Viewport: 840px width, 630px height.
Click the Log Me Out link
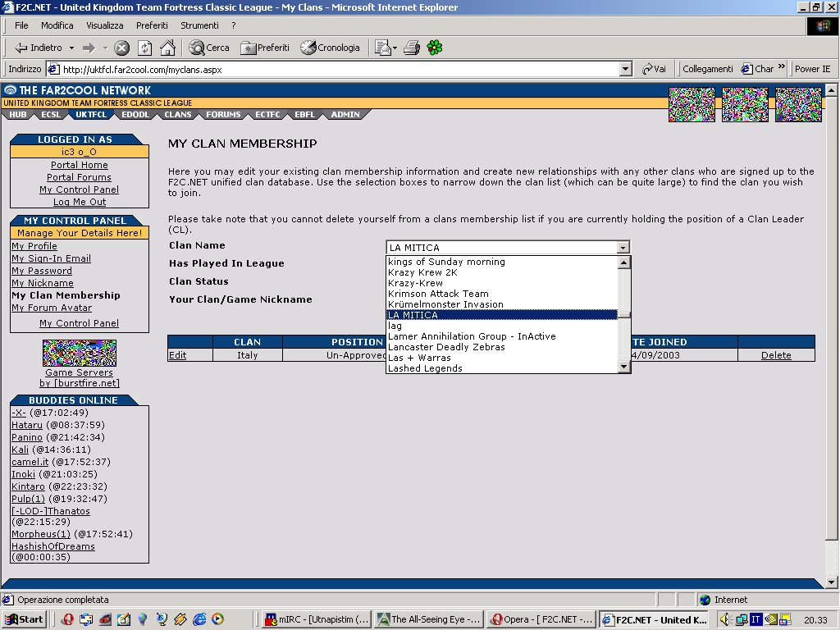click(80, 202)
